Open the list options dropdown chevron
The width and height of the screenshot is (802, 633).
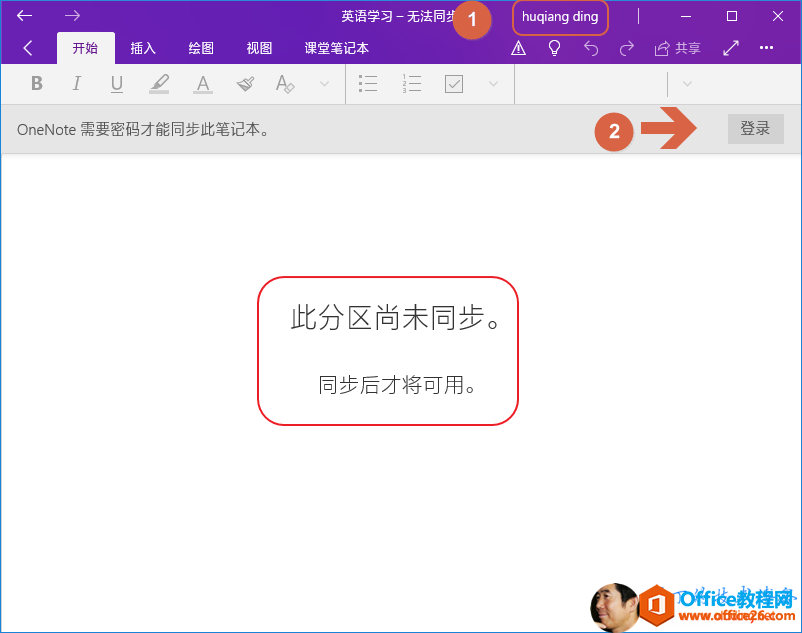(x=491, y=84)
